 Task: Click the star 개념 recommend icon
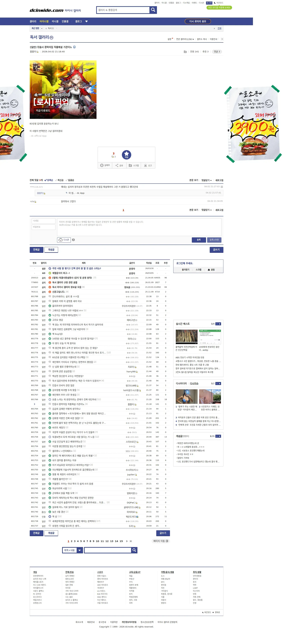tap(127, 155)
